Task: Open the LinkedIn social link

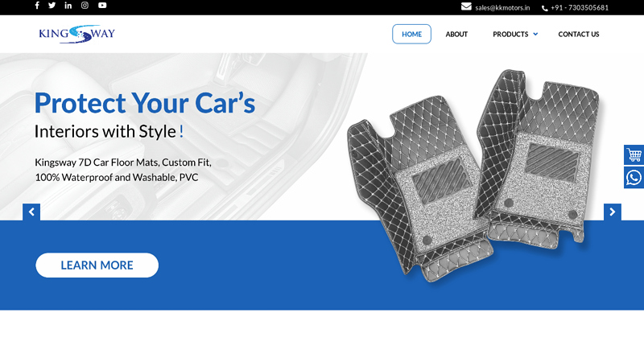Action: [68, 6]
